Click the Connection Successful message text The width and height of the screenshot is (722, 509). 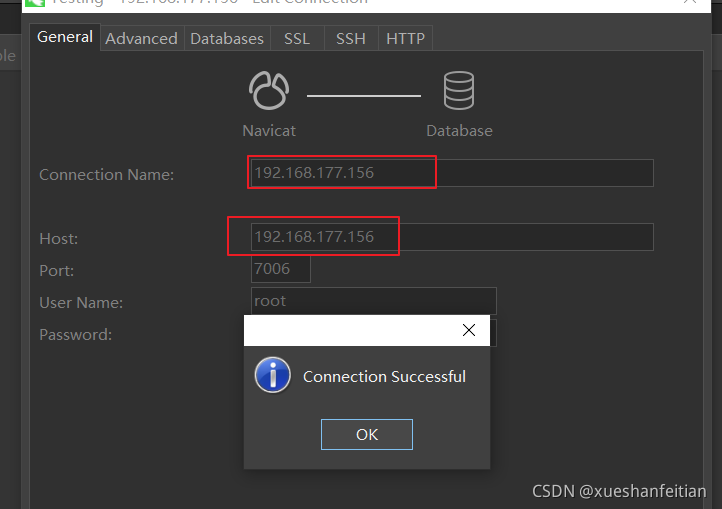tap(384, 377)
